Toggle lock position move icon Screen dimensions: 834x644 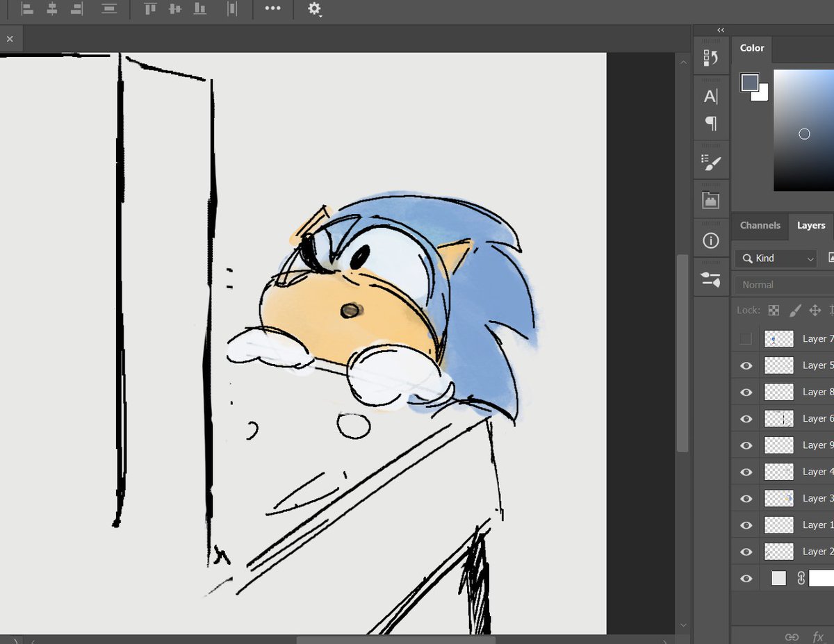click(817, 311)
